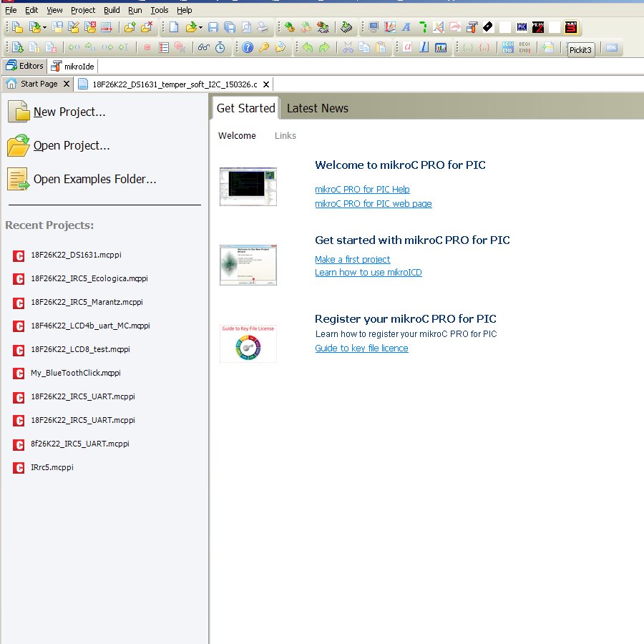Open the View menu
This screenshot has width=644, height=644.
[54, 10]
